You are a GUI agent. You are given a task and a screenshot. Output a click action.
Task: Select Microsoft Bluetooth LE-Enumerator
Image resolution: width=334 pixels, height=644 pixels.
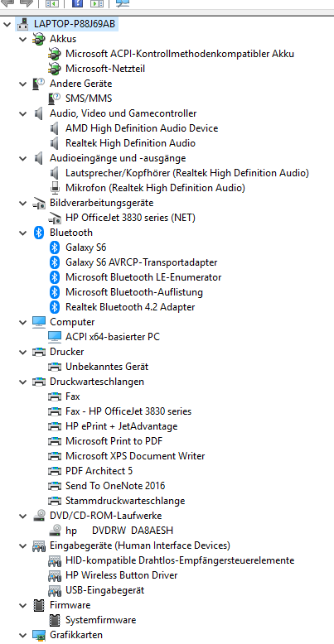[143, 277]
